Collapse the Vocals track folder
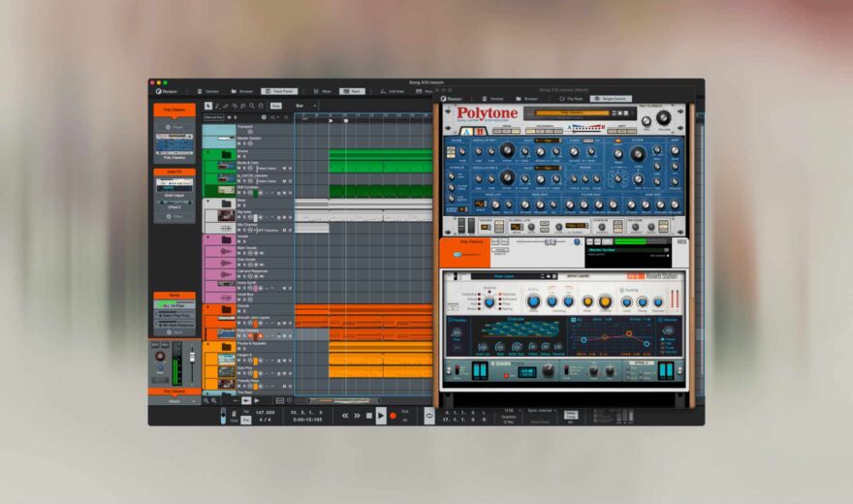The image size is (853, 504). [207, 237]
